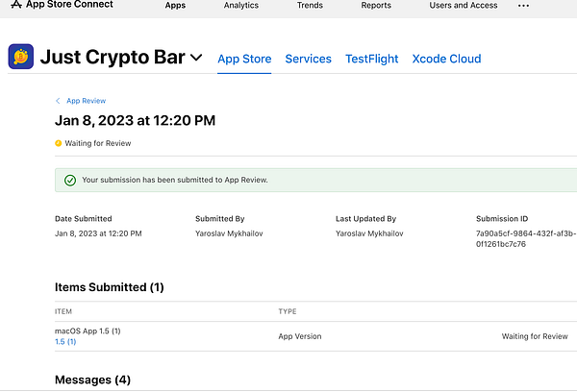This screenshot has width=577, height=392.
Task: Select the App Store tab
Action: 244,59
